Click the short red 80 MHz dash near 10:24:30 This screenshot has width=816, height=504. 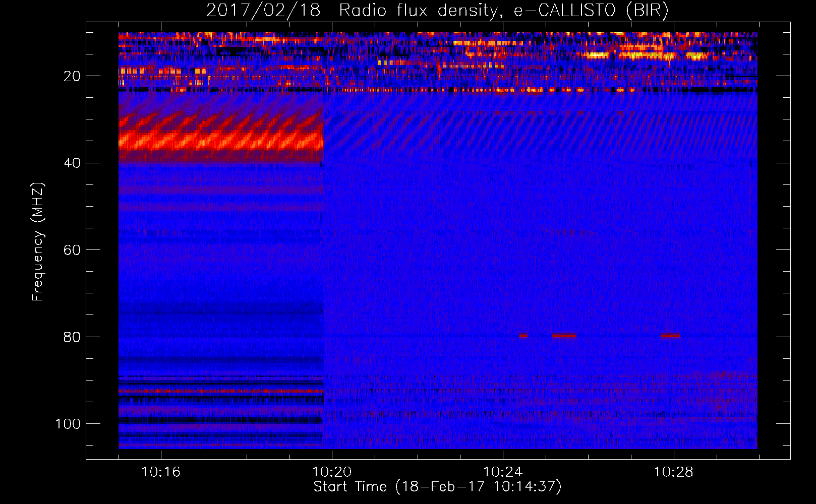[x=523, y=335]
